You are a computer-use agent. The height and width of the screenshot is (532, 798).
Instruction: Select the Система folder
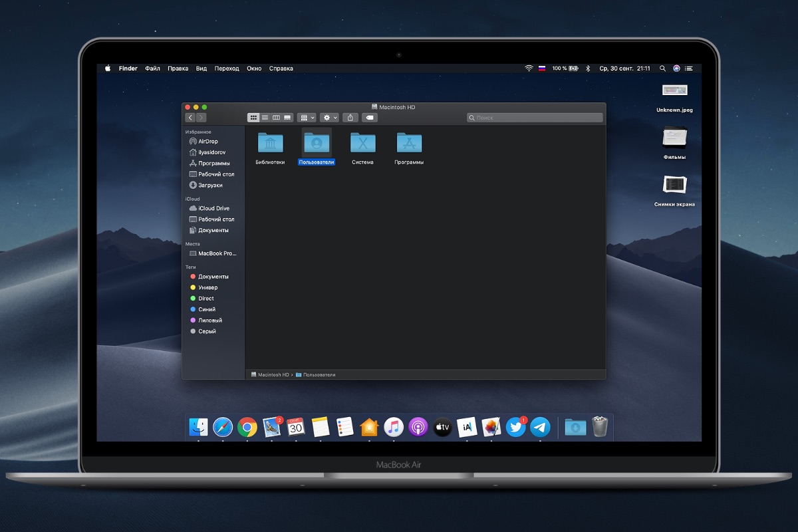pyautogui.click(x=363, y=142)
